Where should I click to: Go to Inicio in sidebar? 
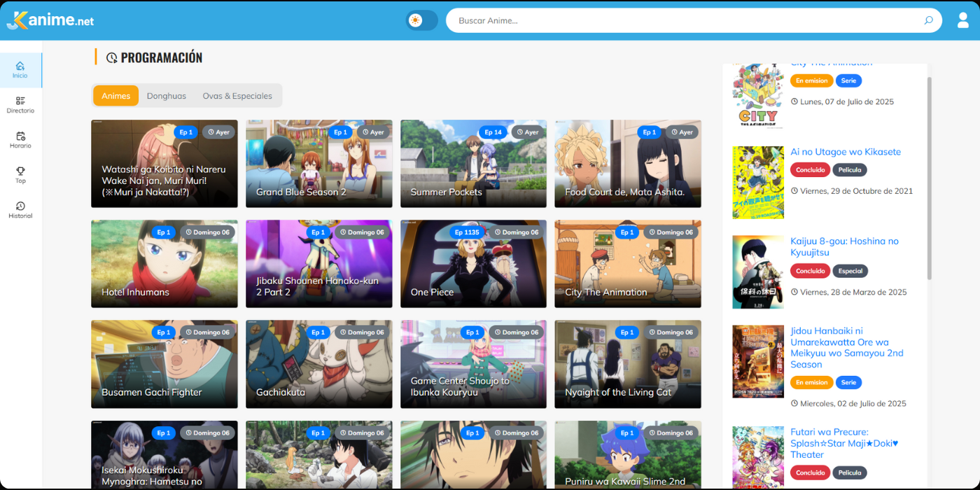(x=20, y=70)
